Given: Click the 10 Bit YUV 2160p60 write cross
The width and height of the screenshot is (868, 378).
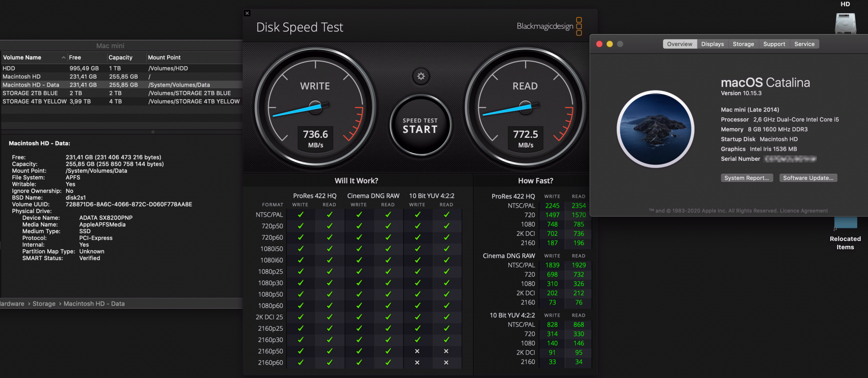Looking at the screenshot, I should click(x=417, y=362).
